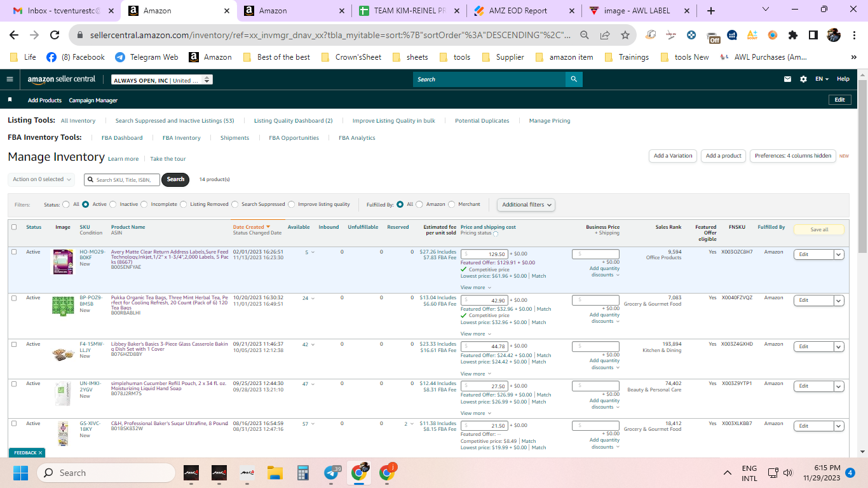Open the volume icon in the system tray
The image size is (868, 488).
click(x=789, y=473)
